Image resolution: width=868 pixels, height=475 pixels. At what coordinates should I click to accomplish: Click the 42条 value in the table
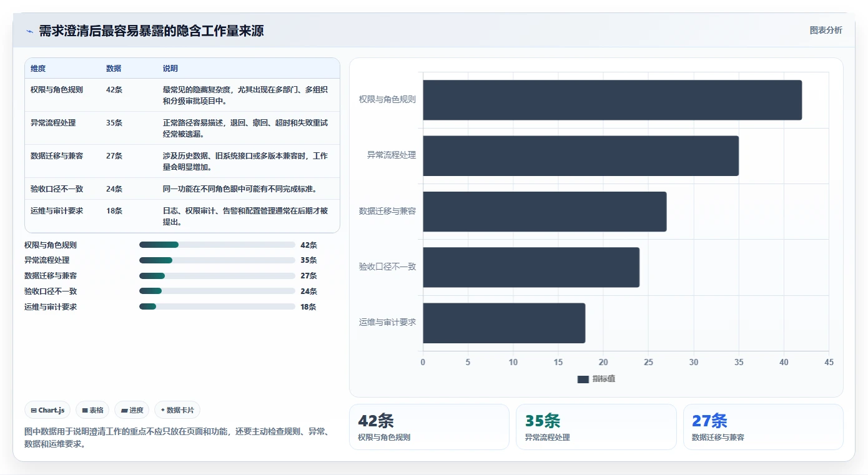(x=114, y=90)
